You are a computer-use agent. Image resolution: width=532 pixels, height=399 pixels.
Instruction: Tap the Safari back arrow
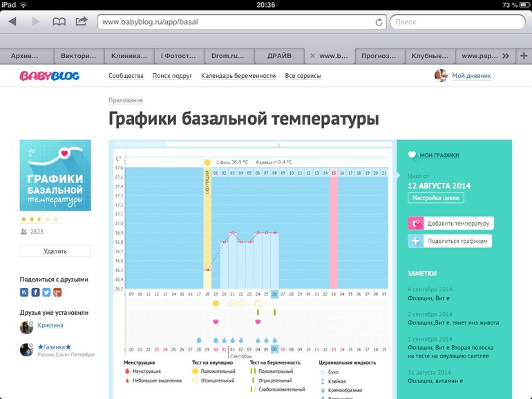(x=12, y=21)
